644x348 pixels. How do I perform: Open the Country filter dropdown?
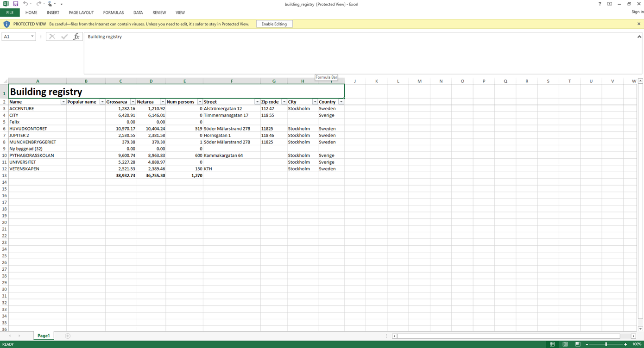pyautogui.click(x=341, y=102)
